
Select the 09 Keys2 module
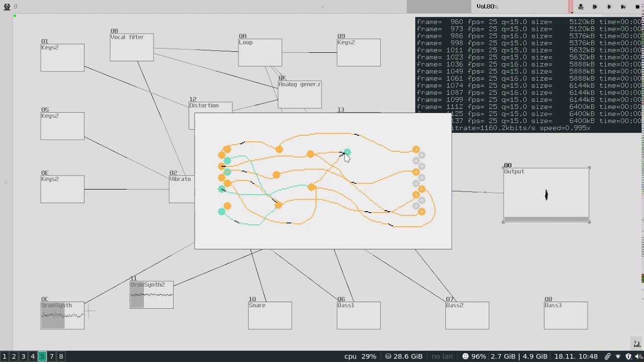point(359,52)
